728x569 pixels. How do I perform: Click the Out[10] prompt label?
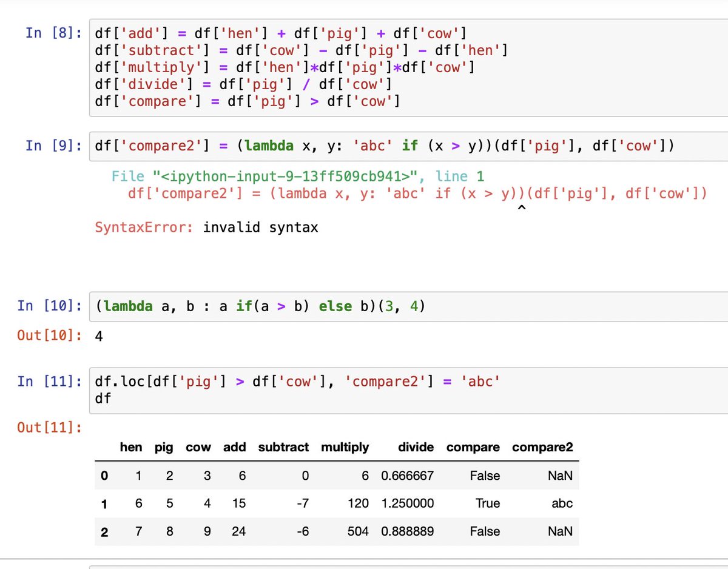(51, 336)
